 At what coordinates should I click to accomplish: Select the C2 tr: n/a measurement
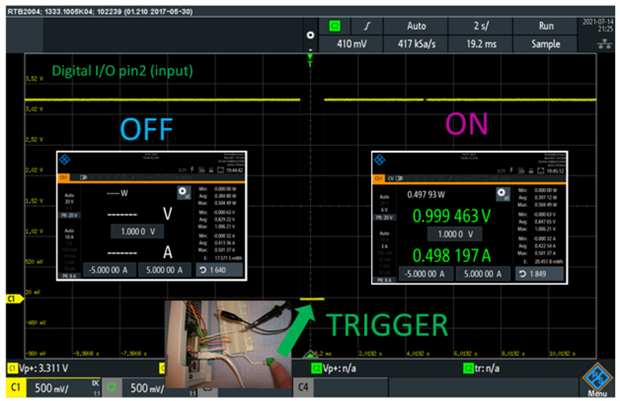[481, 368]
